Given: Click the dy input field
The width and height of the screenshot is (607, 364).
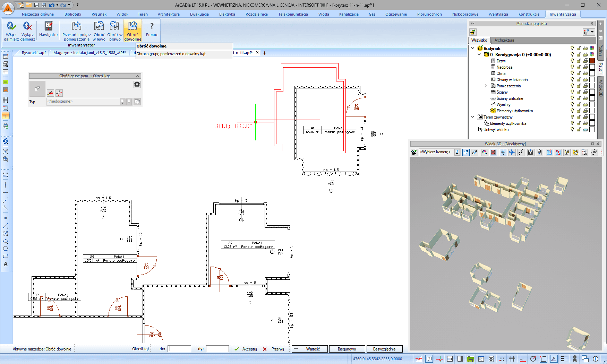Looking at the screenshot, I should point(217,349).
